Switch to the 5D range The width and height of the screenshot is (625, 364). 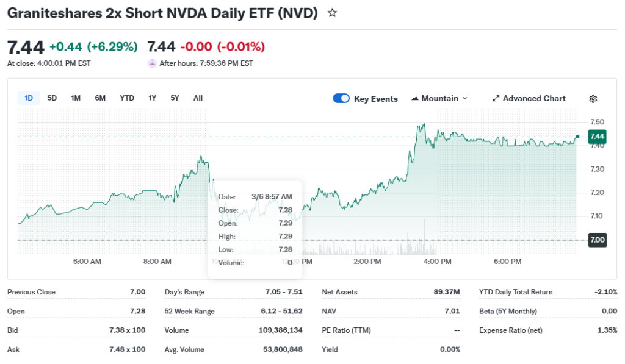tap(52, 98)
